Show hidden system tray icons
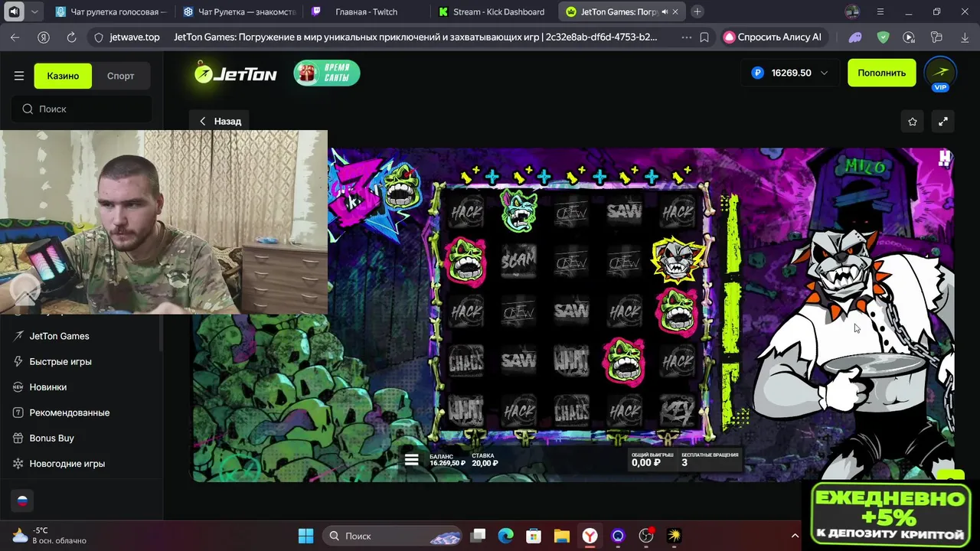 click(x=795, y=536)
